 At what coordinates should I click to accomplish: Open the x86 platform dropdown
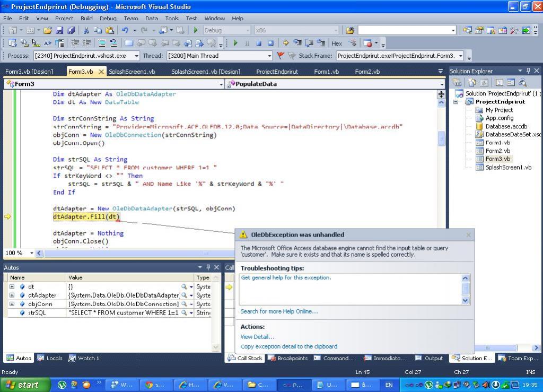point(336,30)
